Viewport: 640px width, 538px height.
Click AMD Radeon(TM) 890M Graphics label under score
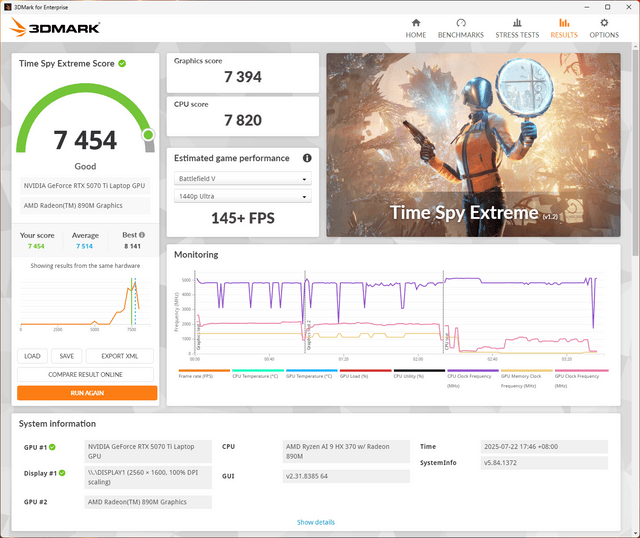tap(85, 205)
